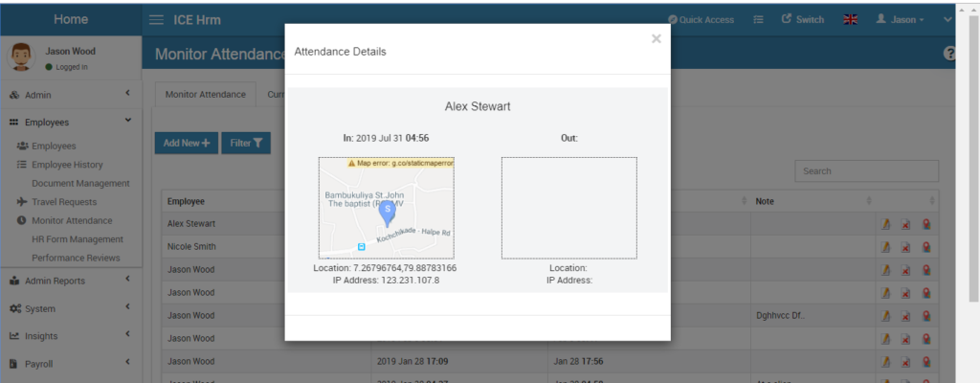Viewport: 980px width, 383px height.
Task: Expand the Payroll sidebar section
Action: [x=71, y=364]
